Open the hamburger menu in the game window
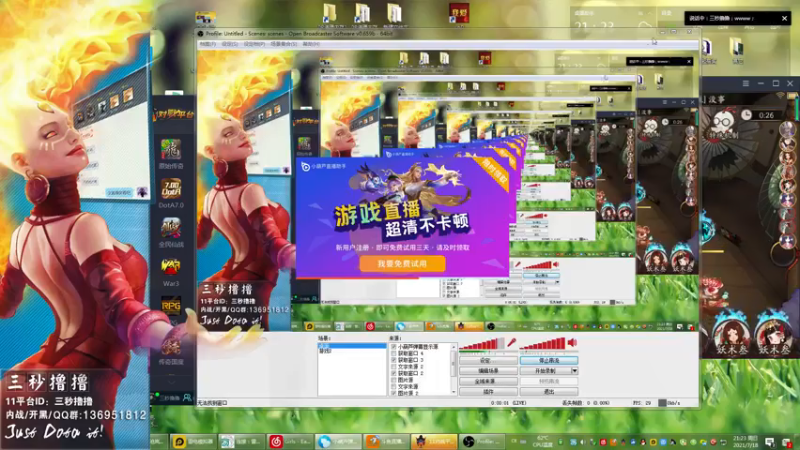Screen dimensions: 800x450 [x=745, y=83]
